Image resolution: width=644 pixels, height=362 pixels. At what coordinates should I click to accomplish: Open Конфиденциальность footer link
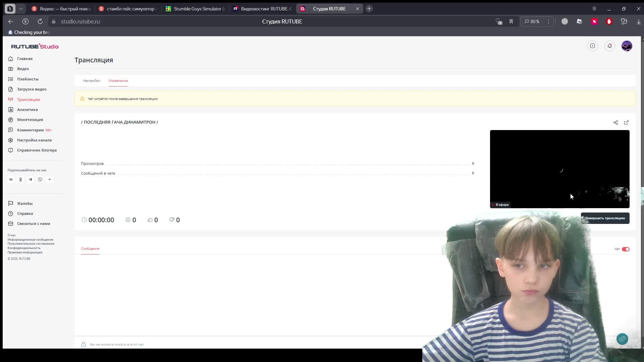click(24, 248)
